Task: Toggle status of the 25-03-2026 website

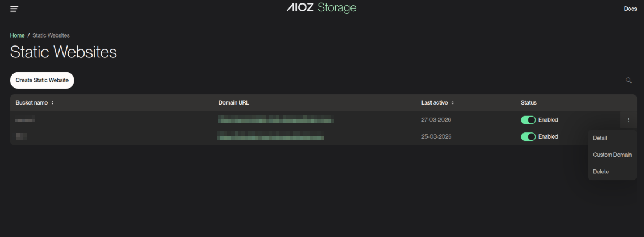Action: point(528,137)
